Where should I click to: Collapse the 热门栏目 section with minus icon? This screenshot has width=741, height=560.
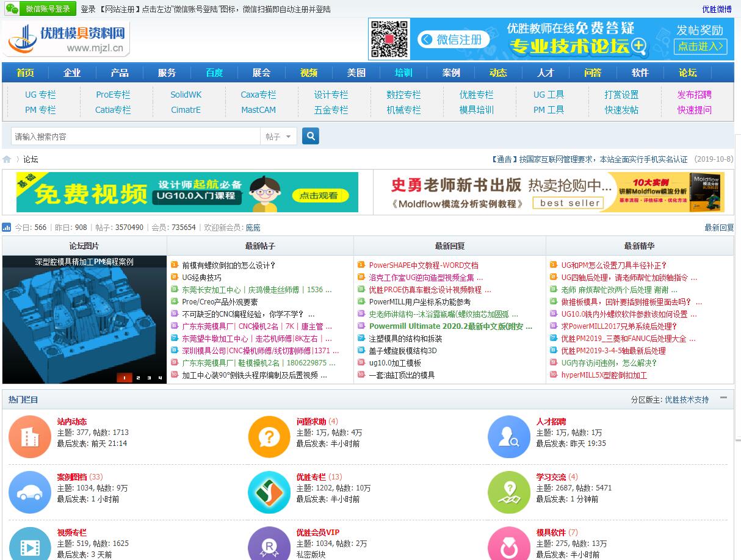pyautogui.click(x=723, y=398)
